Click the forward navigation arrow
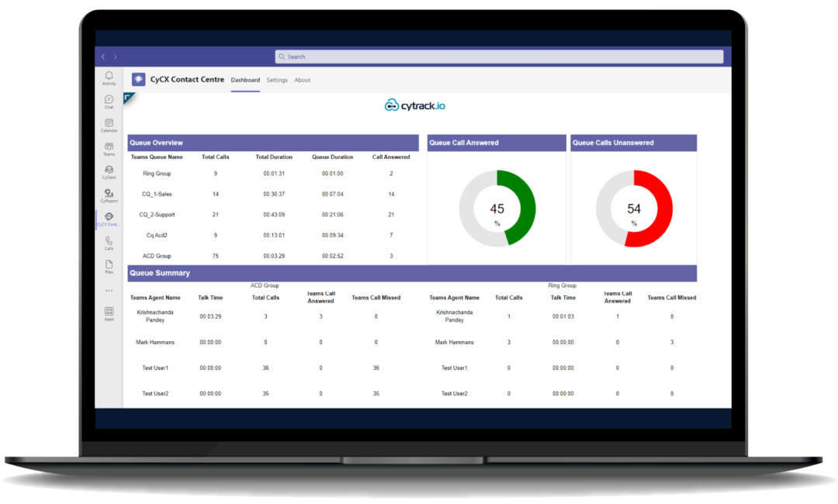The image size is (838, 504). (x=115, y=57)
